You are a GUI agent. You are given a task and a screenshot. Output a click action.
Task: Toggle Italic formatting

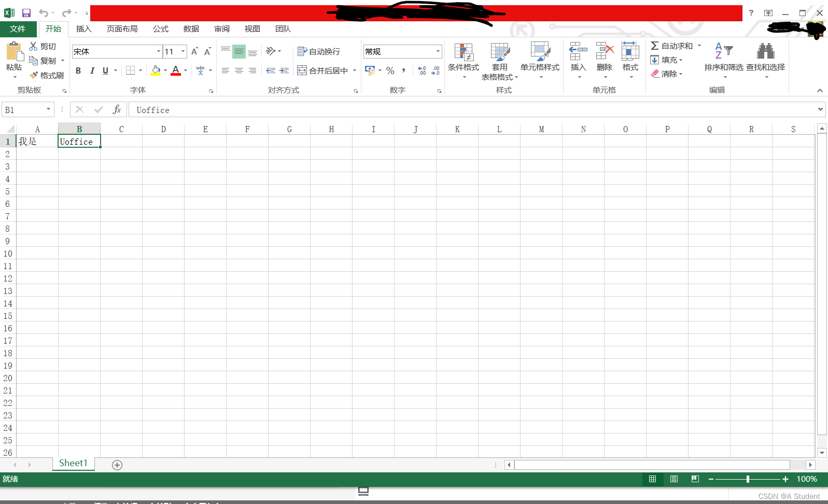point(92,71)
